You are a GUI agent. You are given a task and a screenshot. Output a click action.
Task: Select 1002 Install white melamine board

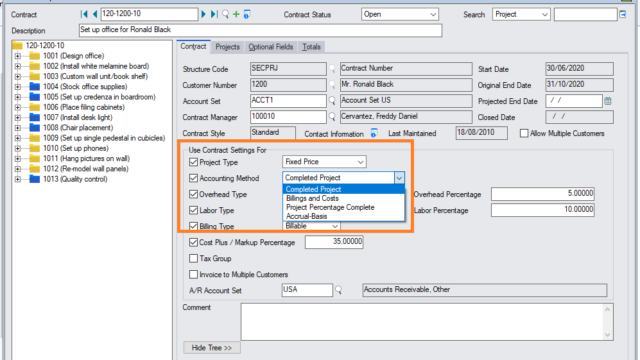tap(96, 66)
